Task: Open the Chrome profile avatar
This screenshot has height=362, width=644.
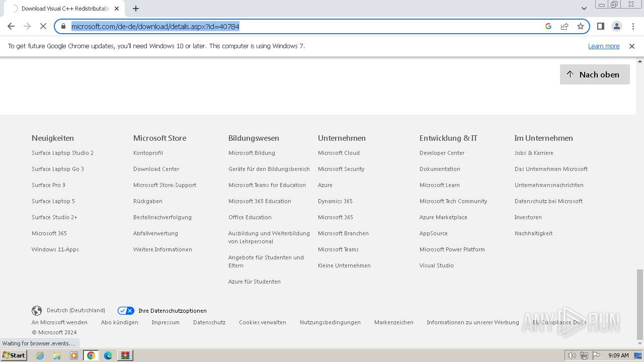Action: pos(616,26)
